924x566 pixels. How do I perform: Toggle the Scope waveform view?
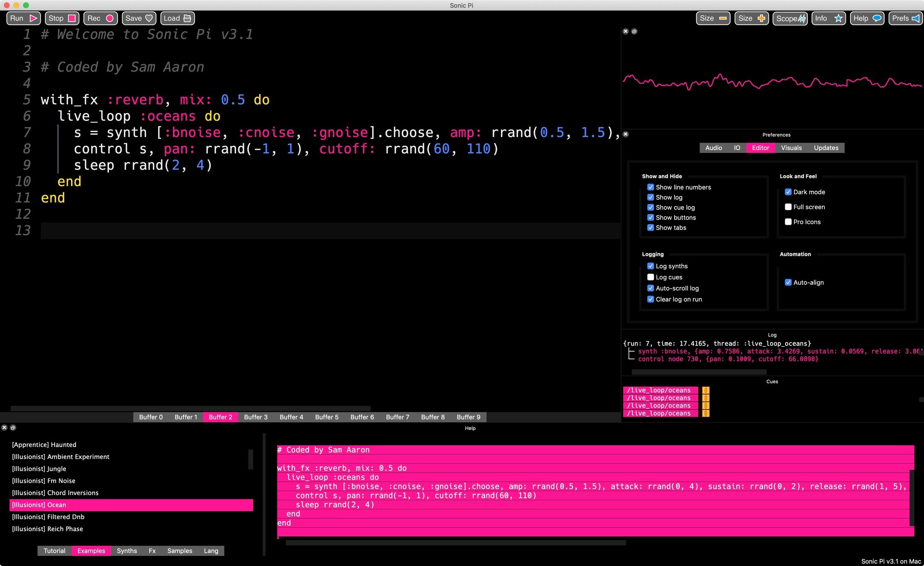[790, 18]
